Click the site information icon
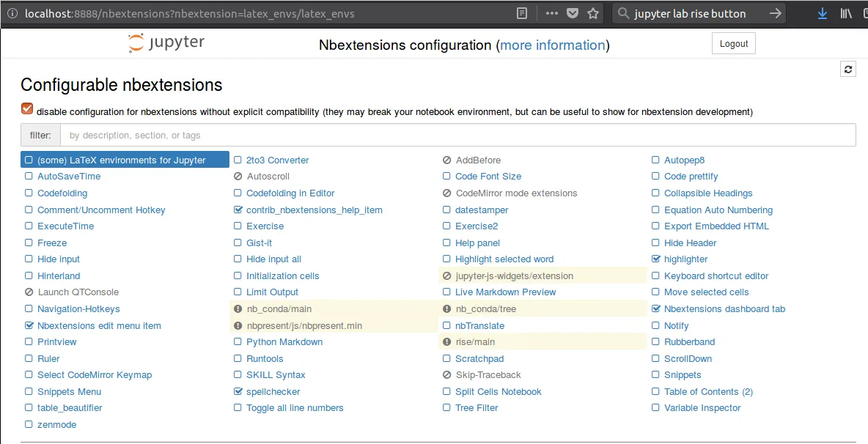Viewport: 868px width, 444px height. click(x=12, y=13)
